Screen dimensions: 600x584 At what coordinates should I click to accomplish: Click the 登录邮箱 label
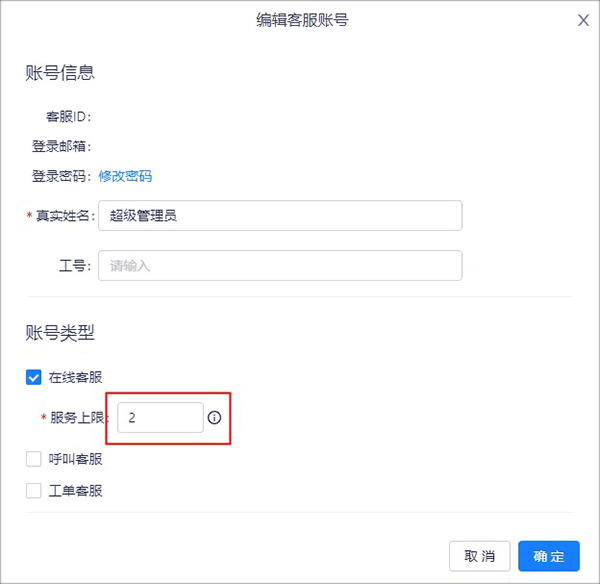(x=62, y=146)
